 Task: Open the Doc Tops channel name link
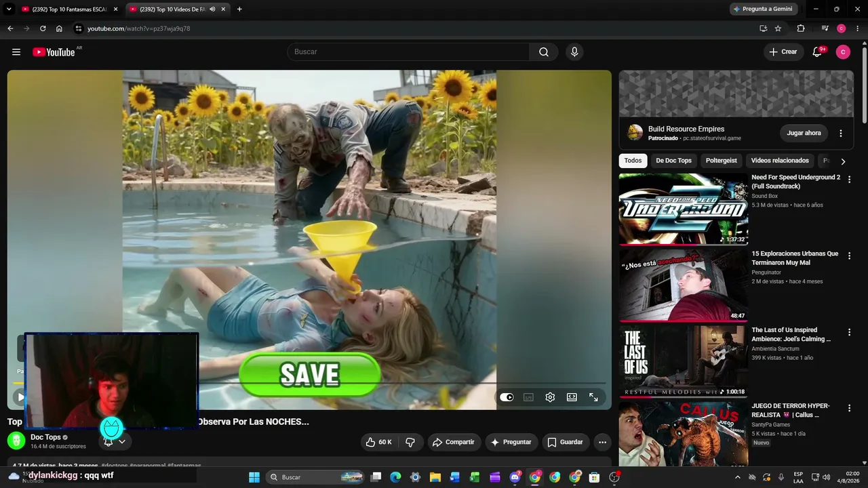(x=45, y=437)
